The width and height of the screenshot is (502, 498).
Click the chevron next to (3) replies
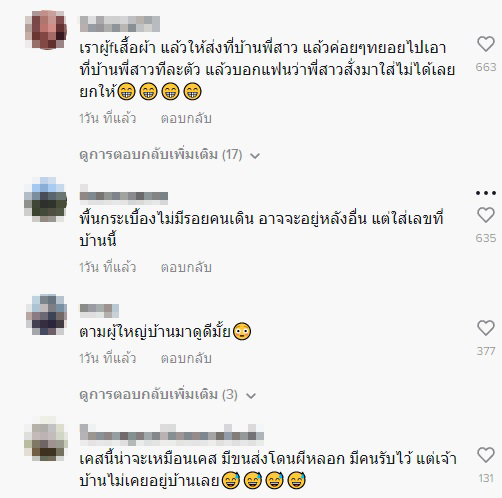(x=251, y=396)
